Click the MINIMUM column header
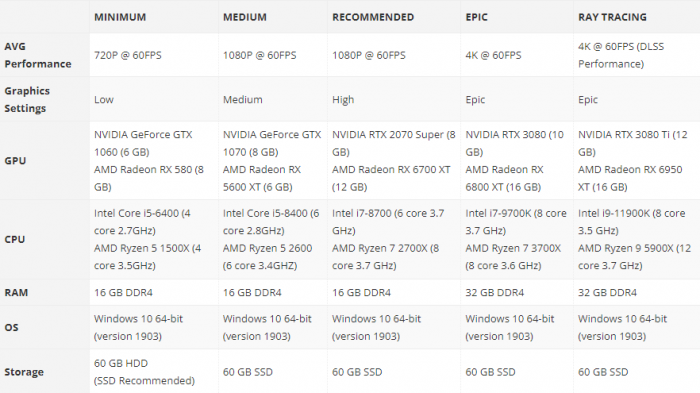 click(x=120, y=17)
